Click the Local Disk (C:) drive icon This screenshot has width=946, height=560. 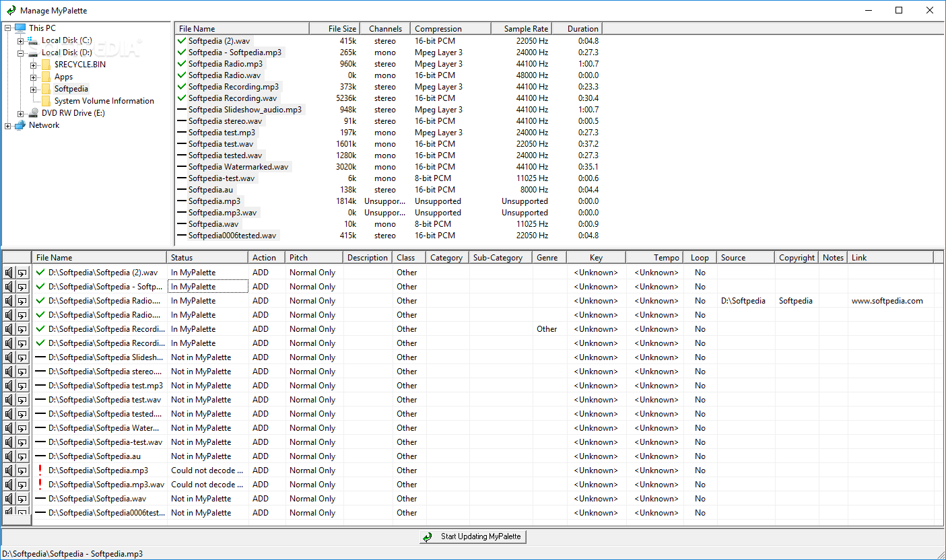tap(32, 40)
